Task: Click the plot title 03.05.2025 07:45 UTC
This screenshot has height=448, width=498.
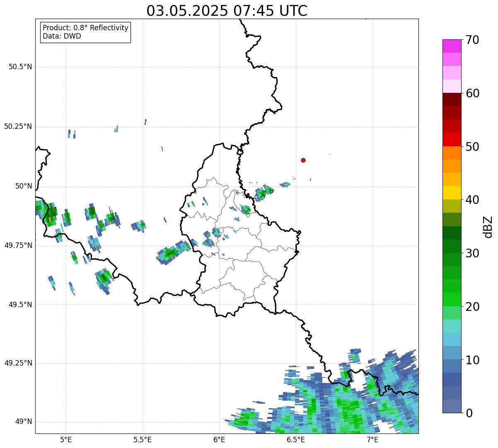Action: (227, 11)
